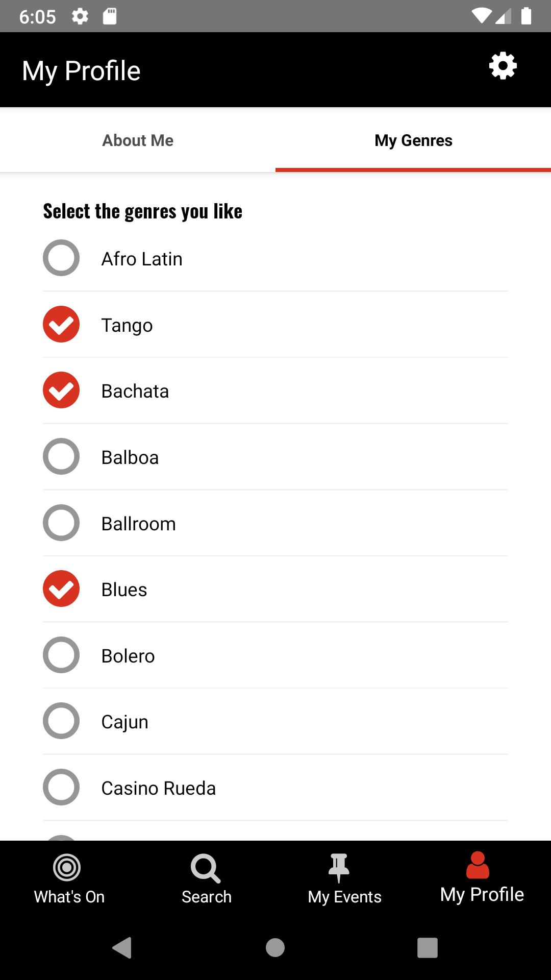Enable the Balboa genre checkbox
Viewport: 551px width, 980px height.
(61, 457)
